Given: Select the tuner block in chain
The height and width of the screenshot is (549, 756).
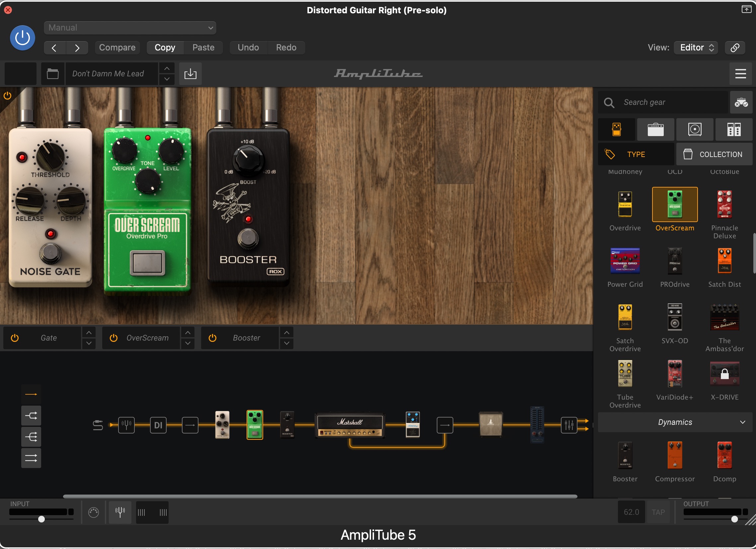Looking at the screenshot, I should [126, 425].
